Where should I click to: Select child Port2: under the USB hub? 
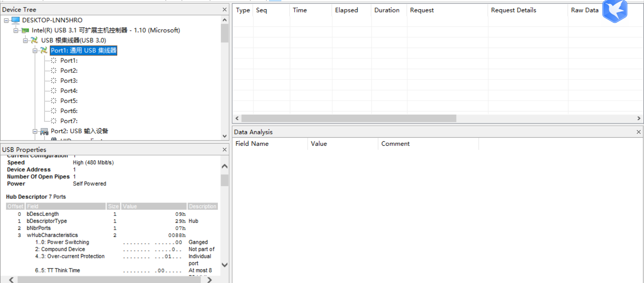69,70
